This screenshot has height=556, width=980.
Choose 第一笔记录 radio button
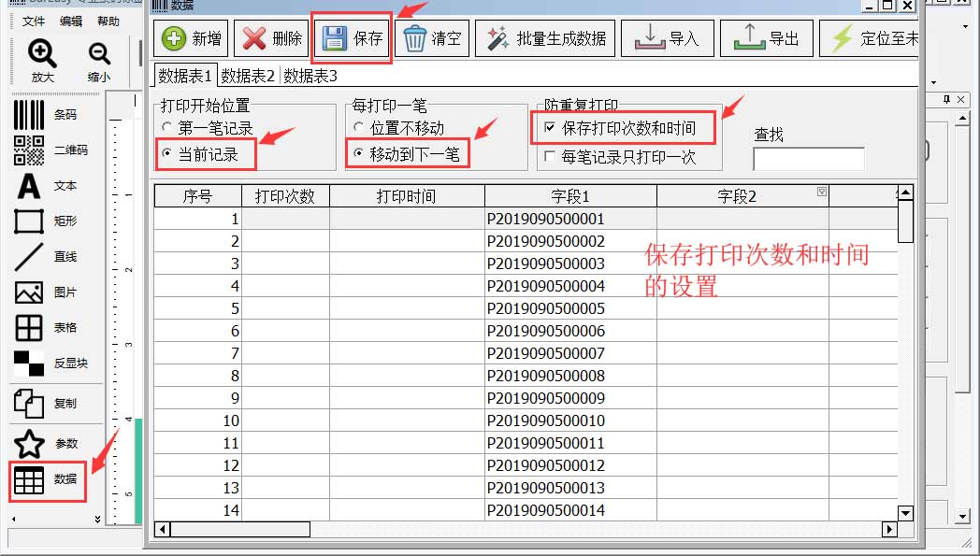coord(167,128)
